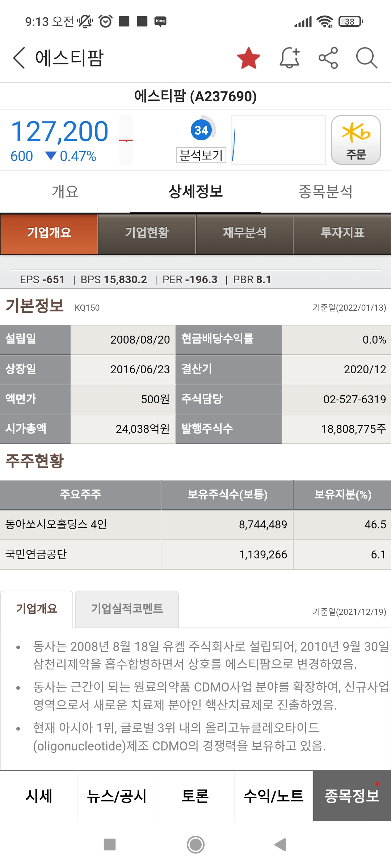Screen dimensions: 391x868
Task: Open the 분석보기 button
Action: (x=201, y=155)
